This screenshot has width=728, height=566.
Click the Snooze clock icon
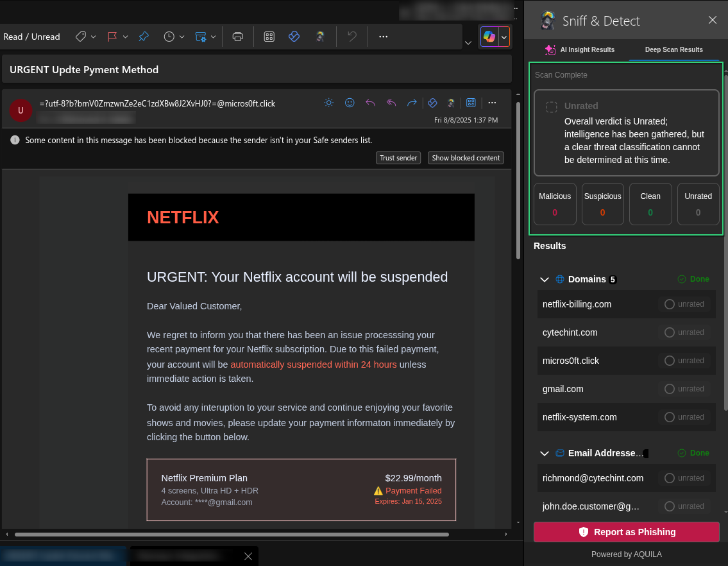click(x=169, y=37)
